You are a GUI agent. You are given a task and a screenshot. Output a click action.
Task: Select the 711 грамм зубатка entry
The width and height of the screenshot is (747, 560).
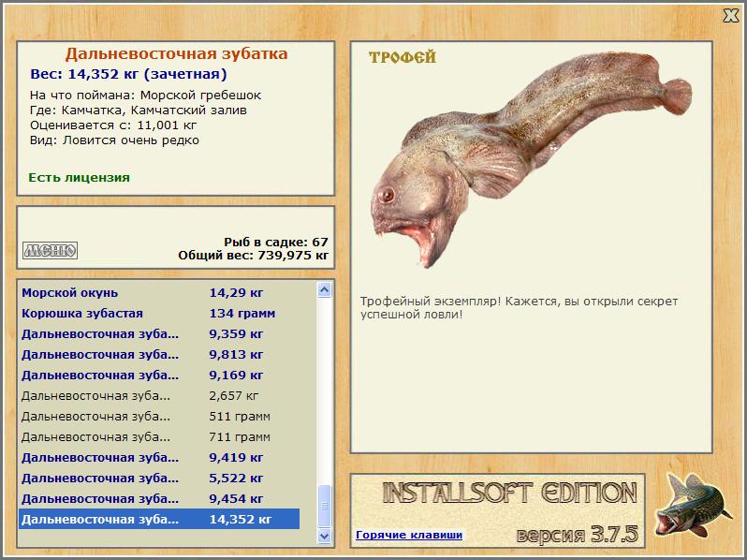coord(159,436)
